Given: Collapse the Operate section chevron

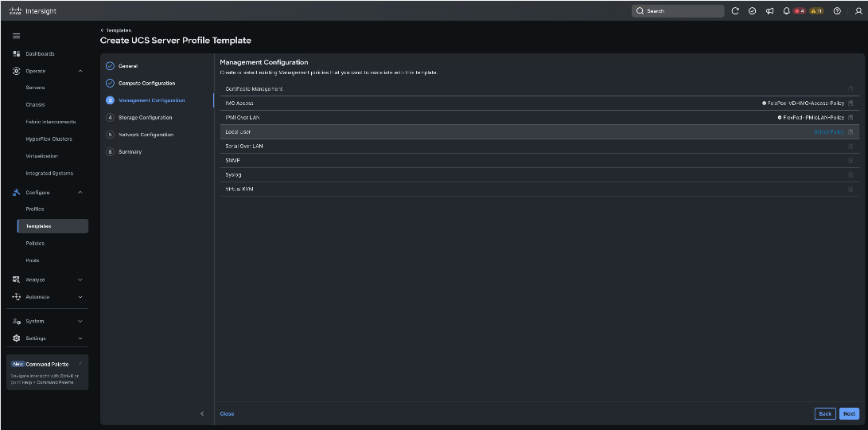Looking at the screenshot, I should click(80, 71).
